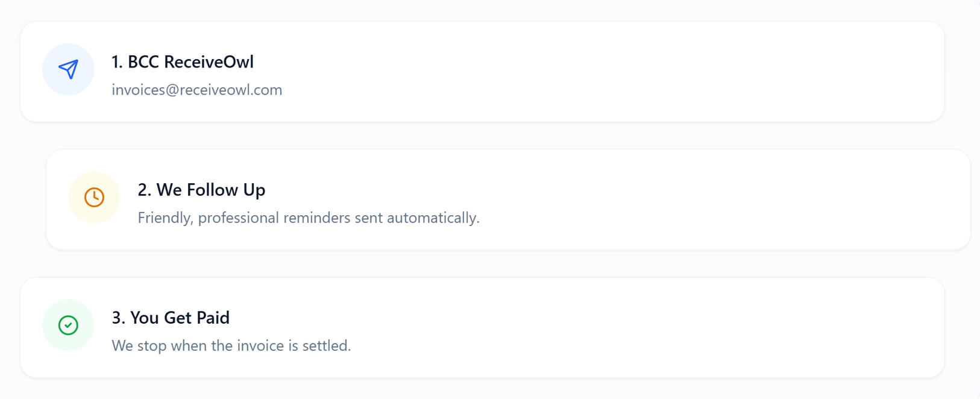Click empty area of You Get Paid card

click(603, 328)
